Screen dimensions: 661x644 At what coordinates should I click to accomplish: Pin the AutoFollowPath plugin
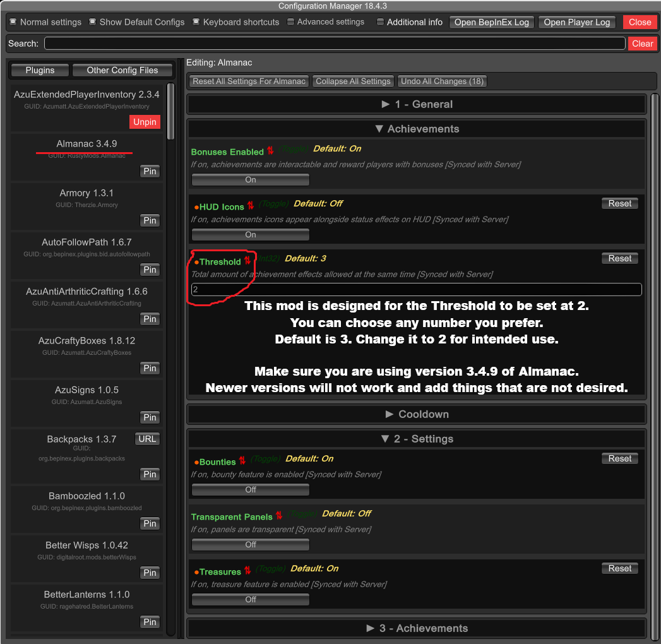150,270
